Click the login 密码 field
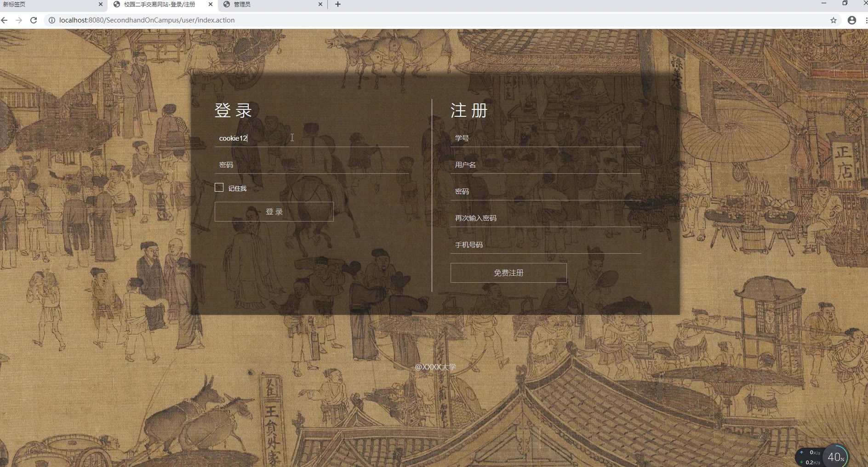868x467 pixels. click(x=312, y=165)
